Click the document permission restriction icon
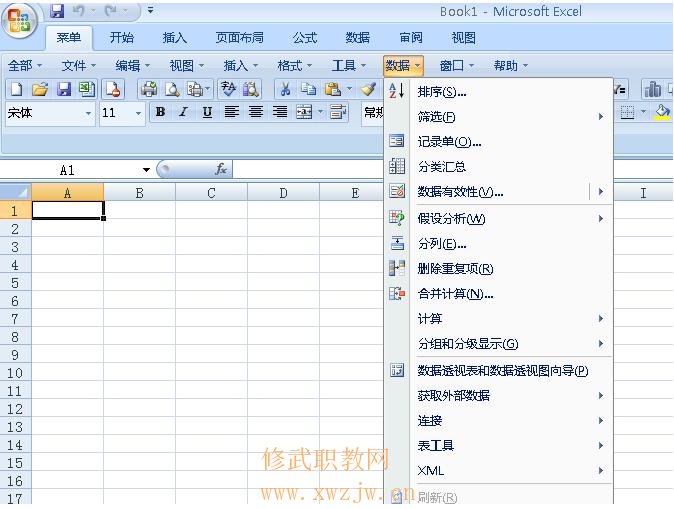Viewport: 674px width, 509px height. coord(113,89)
